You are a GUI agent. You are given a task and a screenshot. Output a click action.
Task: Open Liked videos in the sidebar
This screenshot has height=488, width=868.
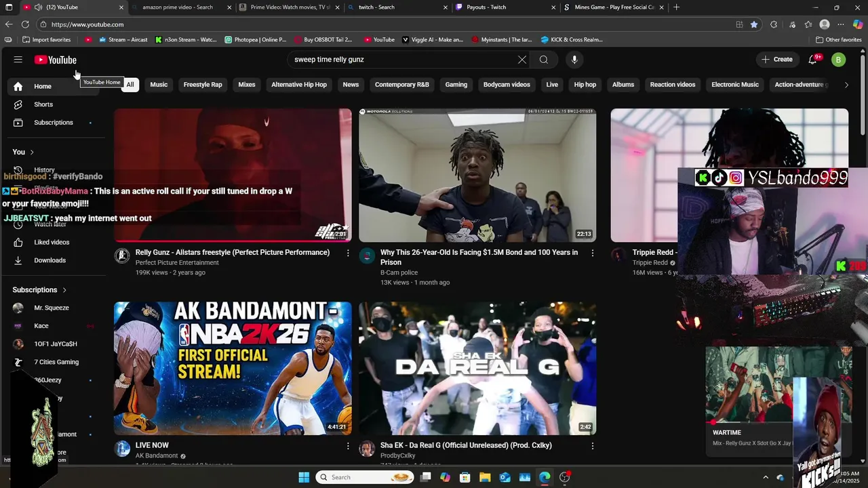[x=53, y=242]
